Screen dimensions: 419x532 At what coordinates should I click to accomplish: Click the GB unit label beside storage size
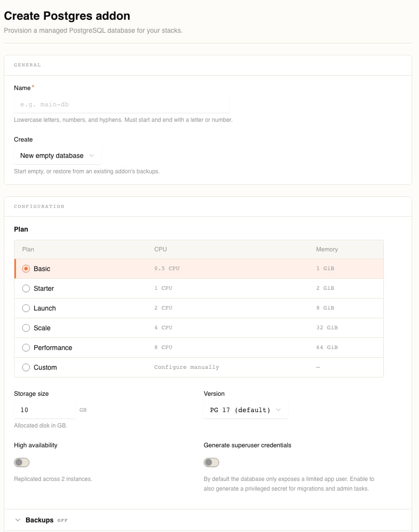83,410
